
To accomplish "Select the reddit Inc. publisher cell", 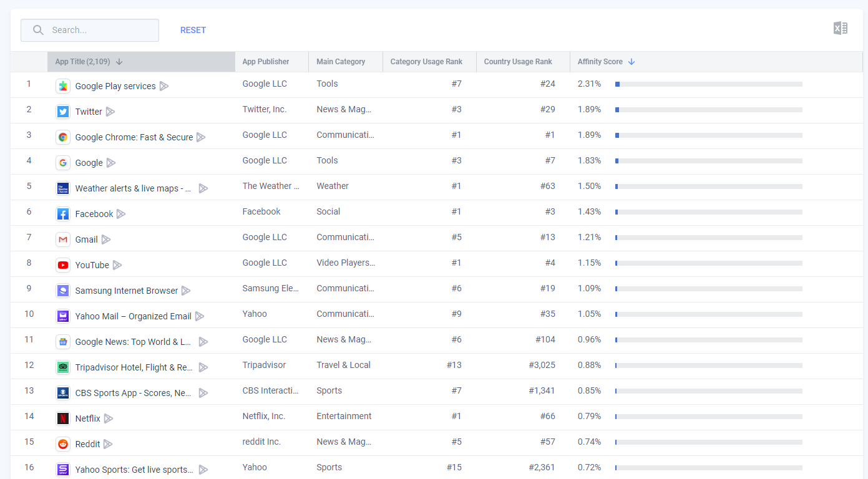I will coord(261,442).
